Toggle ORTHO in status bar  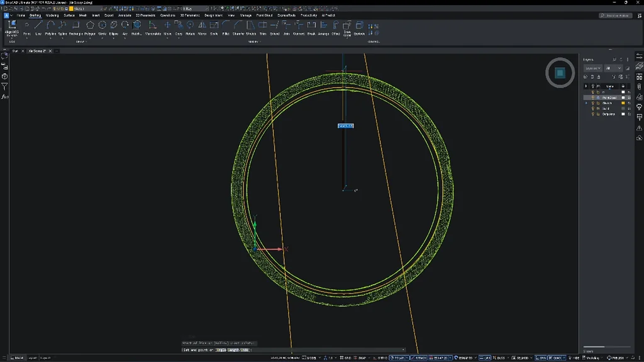pyautogui.click(x=380, y=358)
